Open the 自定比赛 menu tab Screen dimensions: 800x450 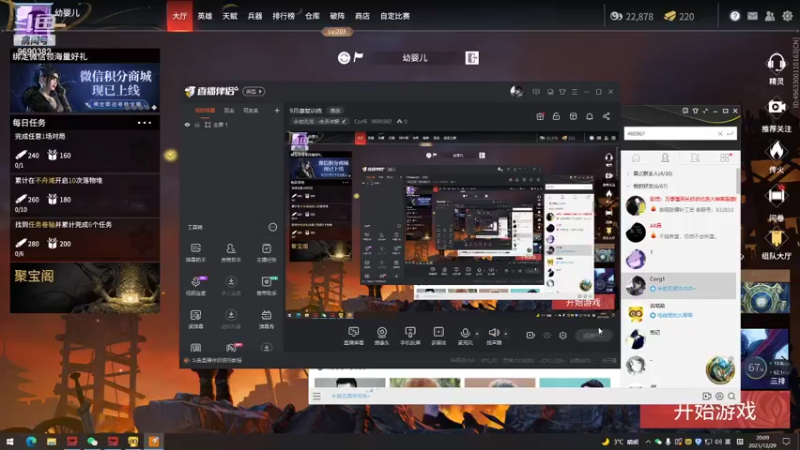tap(395, 16)
